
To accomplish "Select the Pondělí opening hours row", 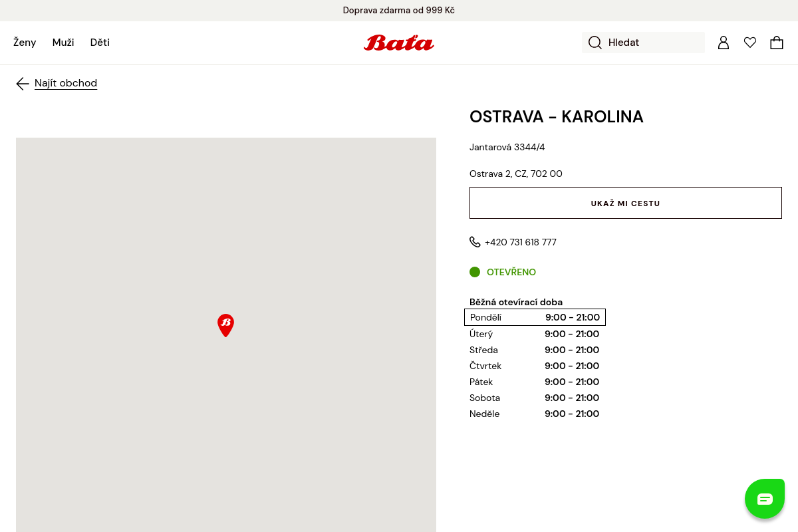I will (x=535, y=317).
